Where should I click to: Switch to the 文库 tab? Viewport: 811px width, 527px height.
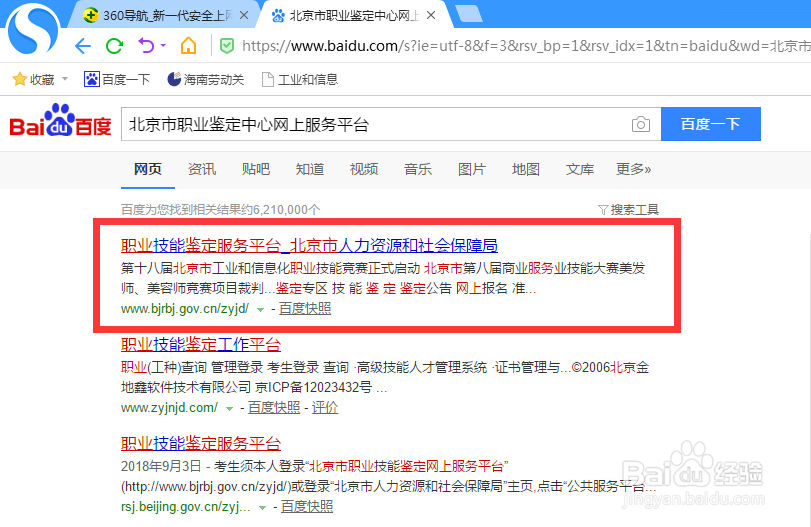pos(580,169)
